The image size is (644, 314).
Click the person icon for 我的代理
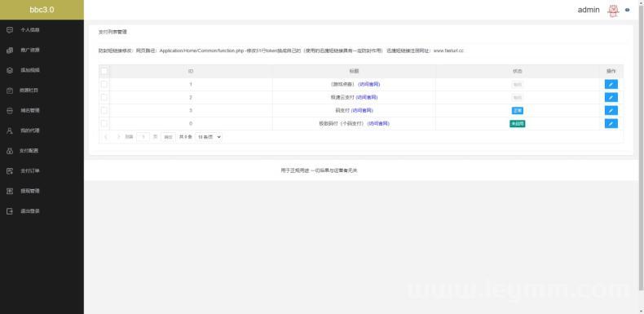[10, 130]
